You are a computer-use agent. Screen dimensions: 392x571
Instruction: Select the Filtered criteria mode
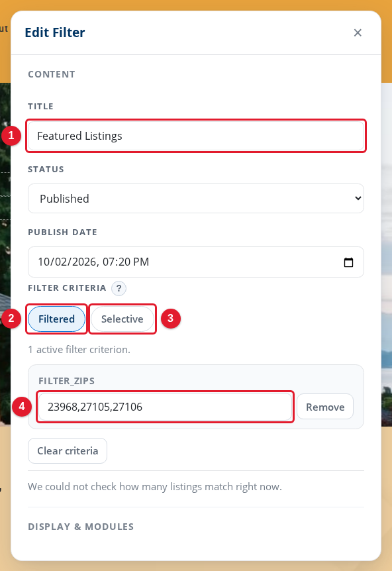tap(56, 319)
